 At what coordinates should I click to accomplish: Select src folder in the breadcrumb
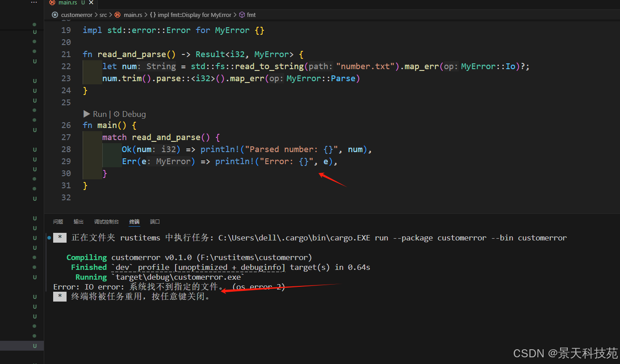click(103, 15)
